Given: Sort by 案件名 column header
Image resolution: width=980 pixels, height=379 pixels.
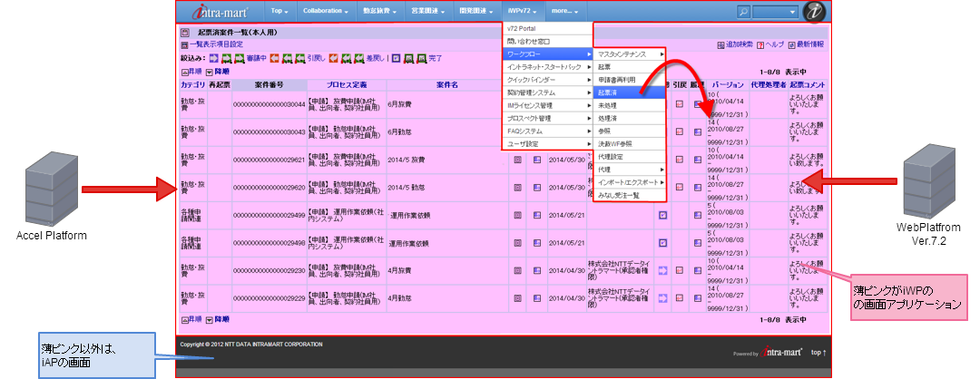Looking at the screenshot, I should pos(446,85).
